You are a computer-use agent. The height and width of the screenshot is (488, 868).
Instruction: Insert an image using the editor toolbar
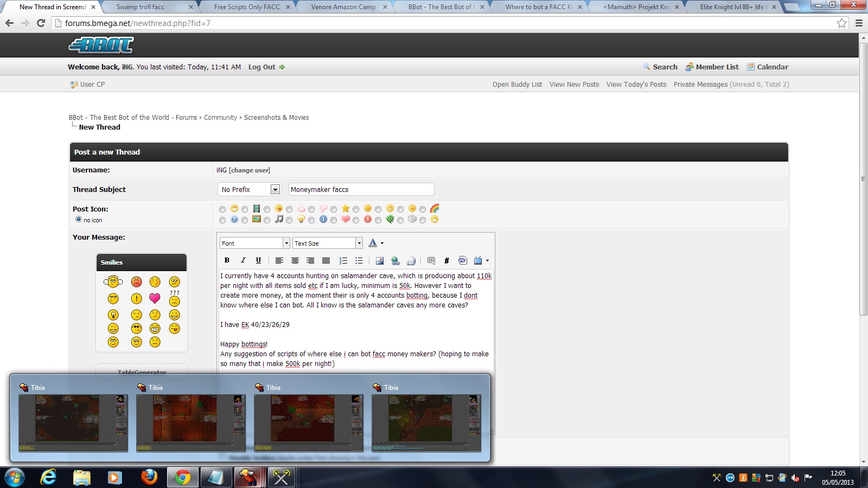tap(379, 261)
